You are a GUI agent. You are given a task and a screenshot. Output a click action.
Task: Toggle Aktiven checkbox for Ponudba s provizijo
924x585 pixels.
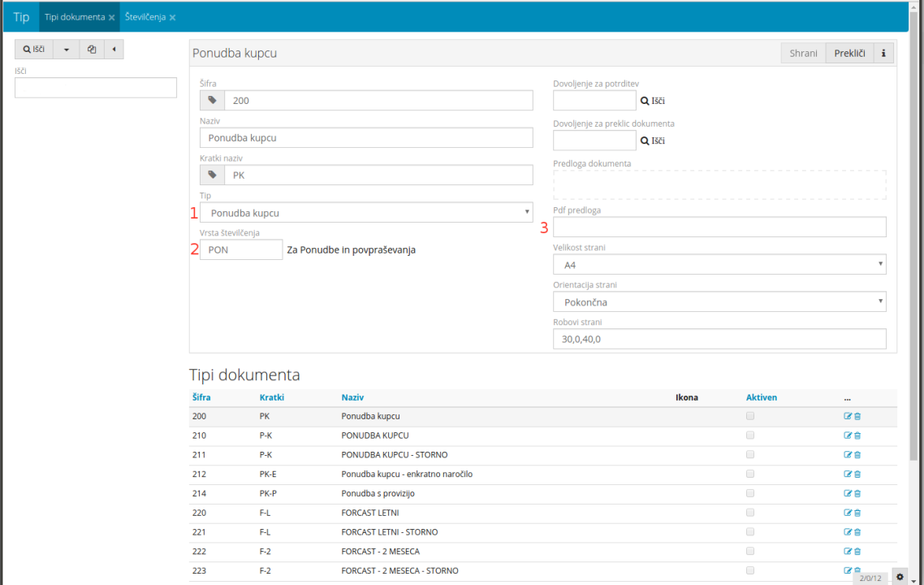(x=750, y=493)
